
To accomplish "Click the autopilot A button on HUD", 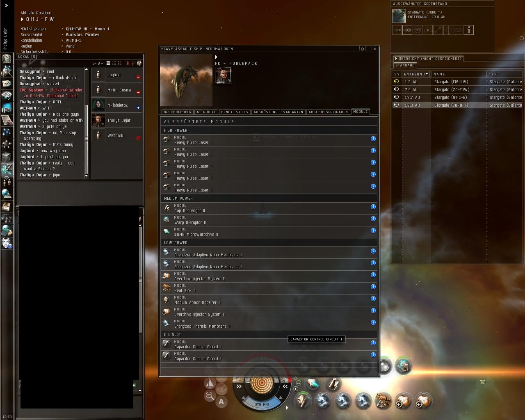I will (x=221, y=402).
